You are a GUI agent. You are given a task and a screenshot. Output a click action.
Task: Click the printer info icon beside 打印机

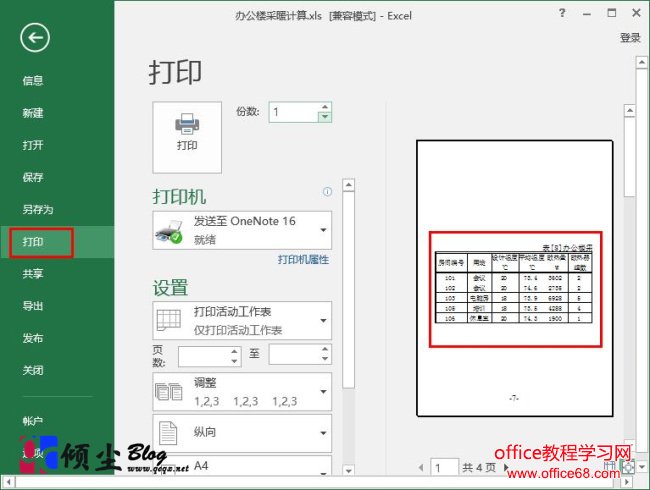[327, 192]
